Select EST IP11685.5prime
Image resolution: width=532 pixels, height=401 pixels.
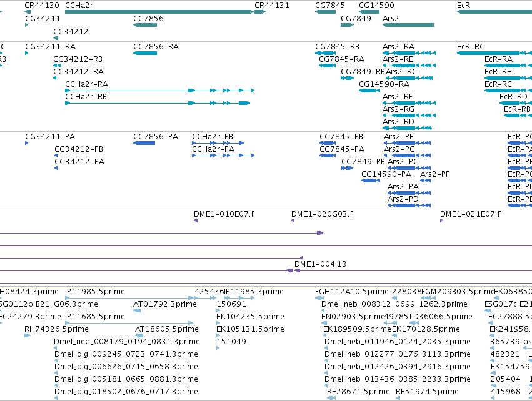[x=129, y=323]
